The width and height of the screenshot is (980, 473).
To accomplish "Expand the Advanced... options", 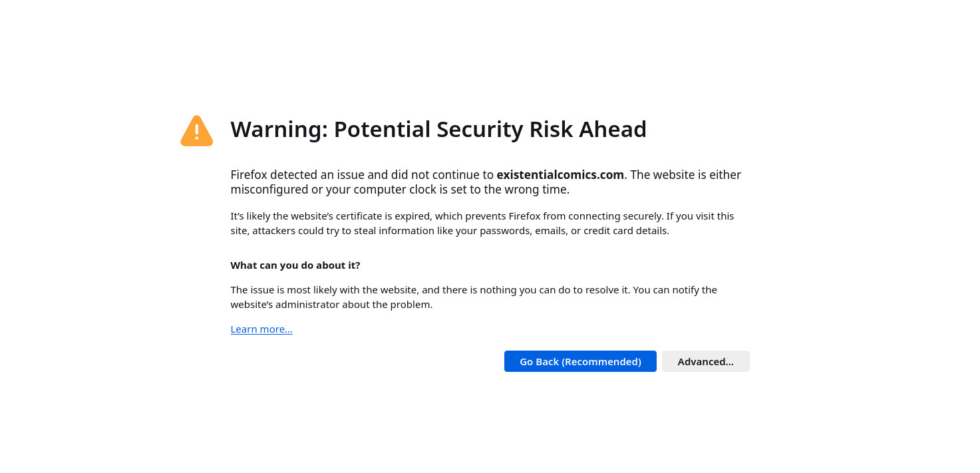I will [705, 361].
